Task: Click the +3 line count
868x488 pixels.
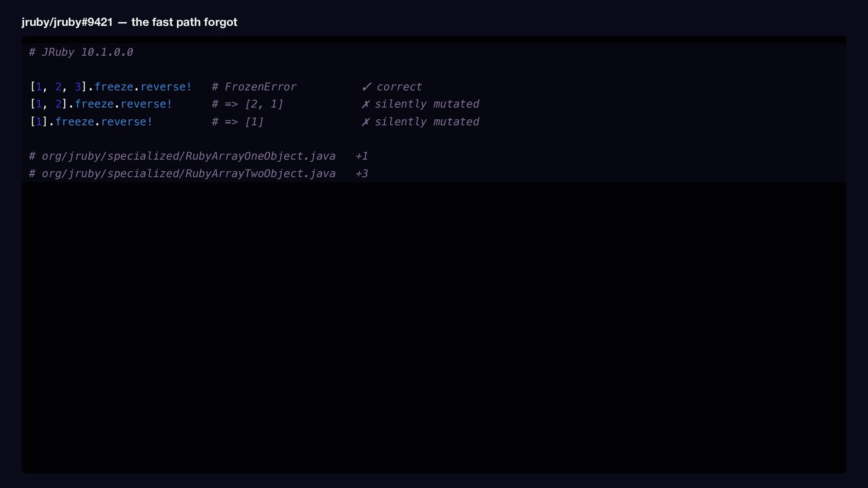Action: click(362, 174)
